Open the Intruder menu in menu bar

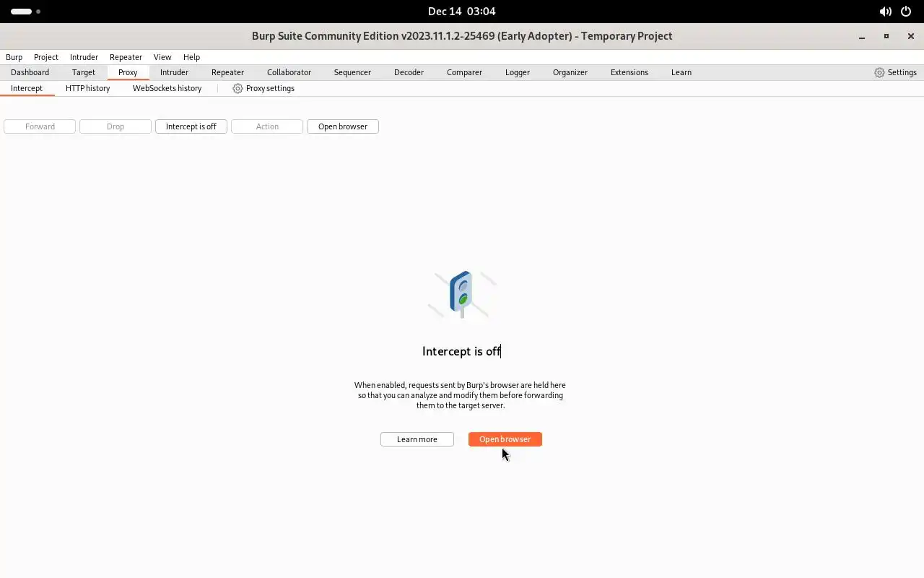coord(84,57)
